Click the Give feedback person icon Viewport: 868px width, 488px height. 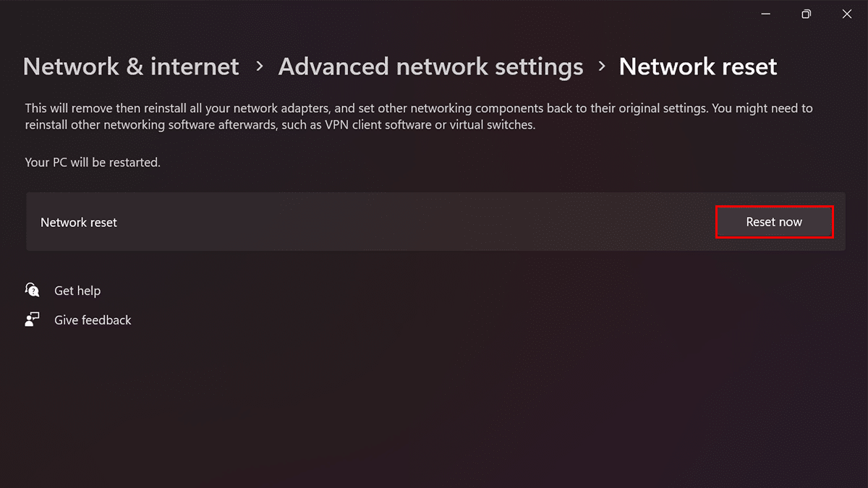32,320
